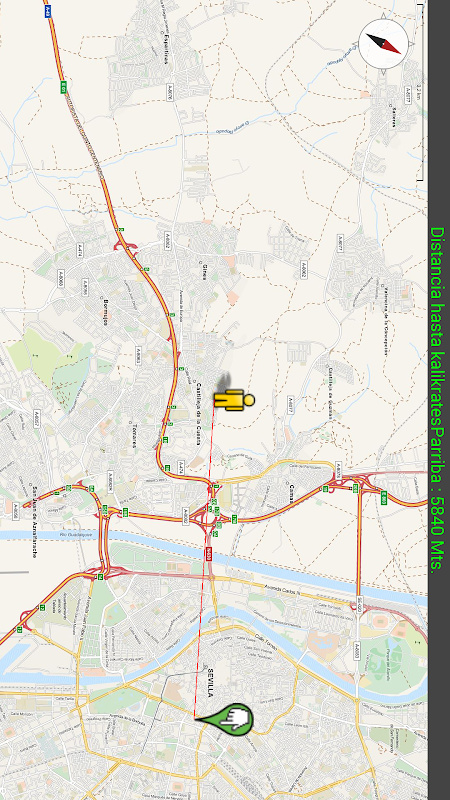This screenshot has height=800, width=450.
Task: Tap the Camas town label
Action: (x=293, y=493)
